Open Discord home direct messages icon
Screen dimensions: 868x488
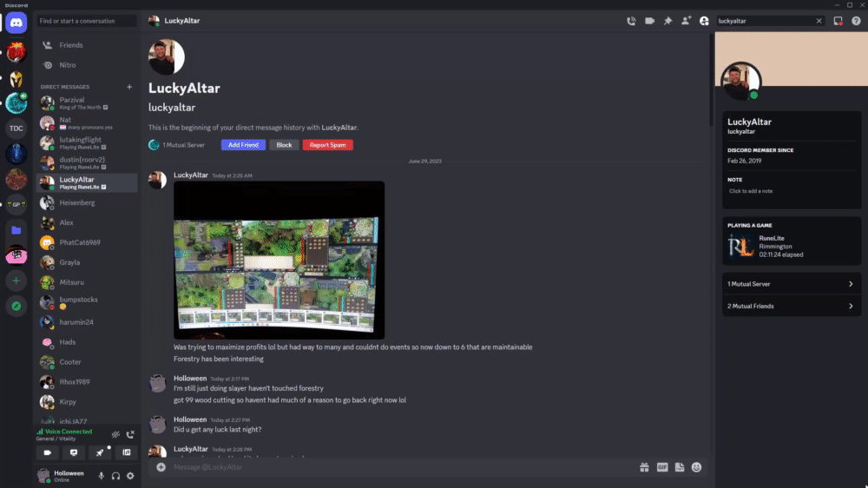pyautogui.click(x=16, y=23)
